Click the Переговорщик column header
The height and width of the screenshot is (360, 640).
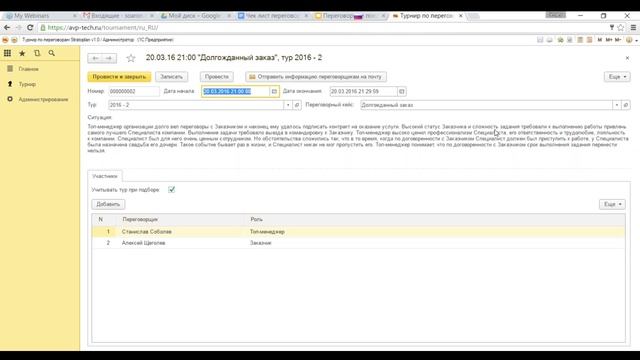click(140, 220)
